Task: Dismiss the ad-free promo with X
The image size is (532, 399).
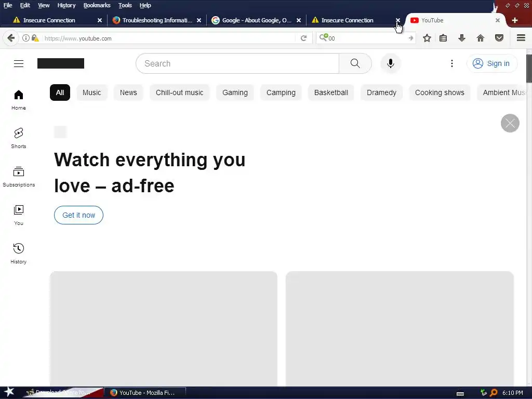Action: coord(510,123)
